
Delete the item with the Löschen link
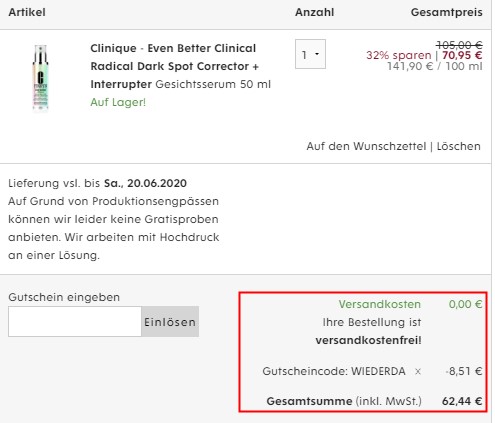(459, 146)
